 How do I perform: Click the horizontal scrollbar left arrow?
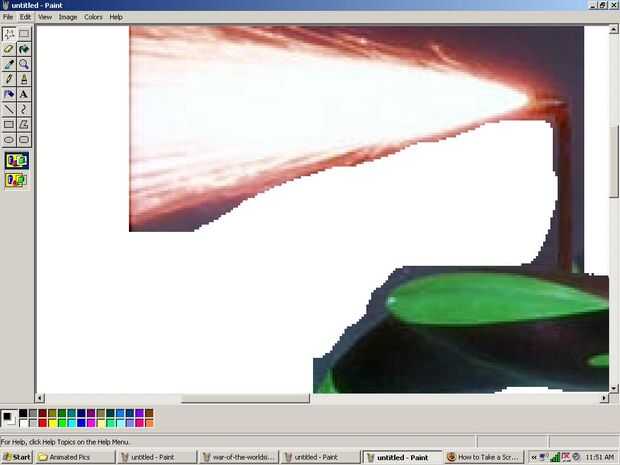click(x=40, y=398)
